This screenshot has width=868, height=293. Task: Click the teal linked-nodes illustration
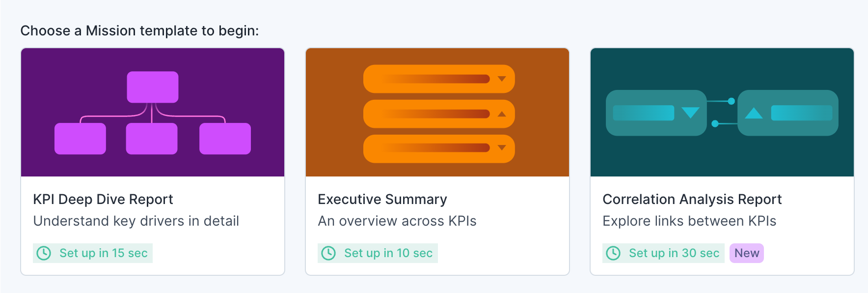tap(722, 112)
